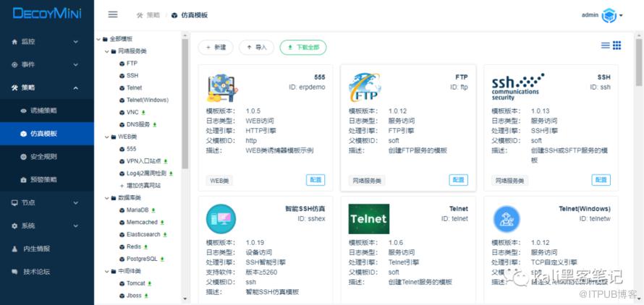This screenshot has width=644, height=305.
Task: Open the admin avatar icon
Action: [609, 16]
